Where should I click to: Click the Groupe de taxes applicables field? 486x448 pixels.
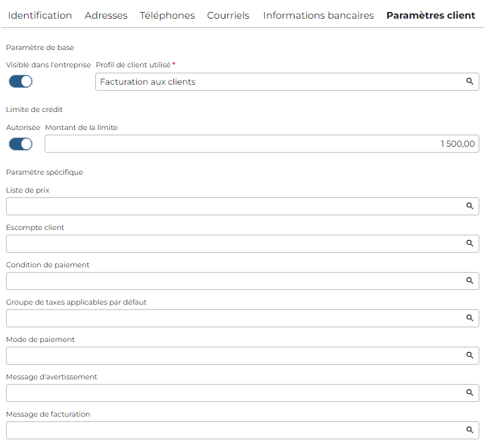point(243,318)
